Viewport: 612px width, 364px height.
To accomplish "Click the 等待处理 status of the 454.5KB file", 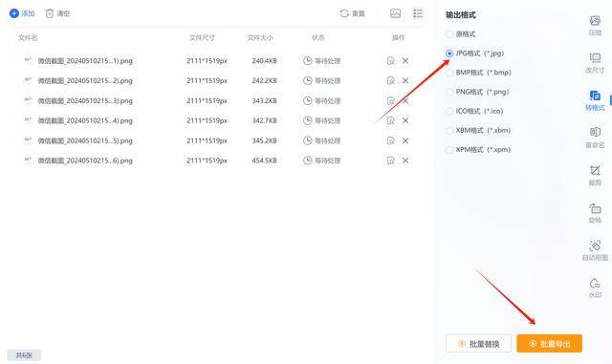I will coord(322,161).
